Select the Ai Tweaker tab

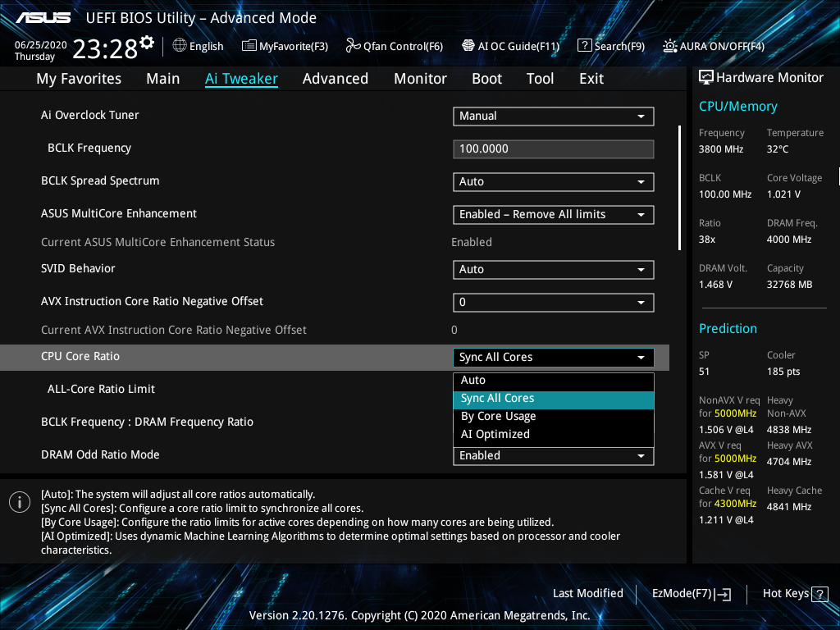click(241, 79)
